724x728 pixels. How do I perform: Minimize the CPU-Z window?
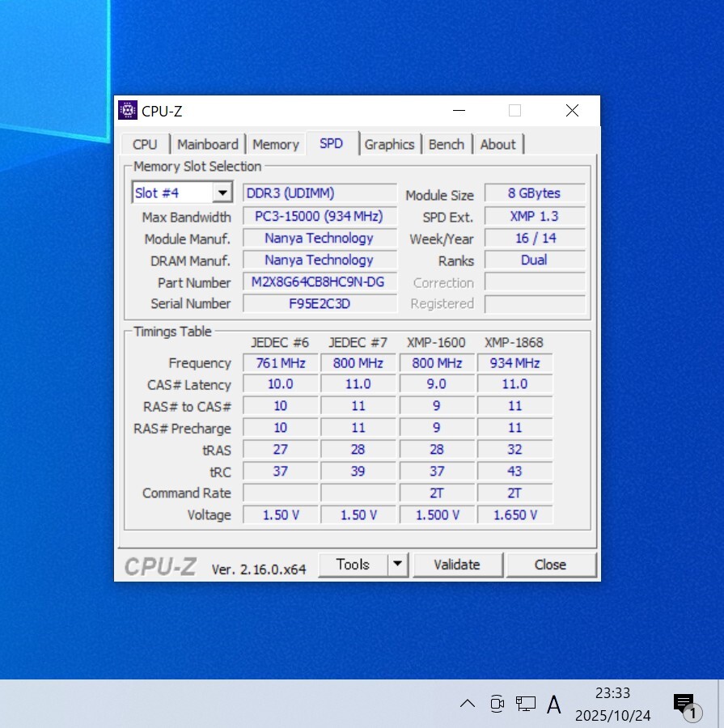pos(459,111)
